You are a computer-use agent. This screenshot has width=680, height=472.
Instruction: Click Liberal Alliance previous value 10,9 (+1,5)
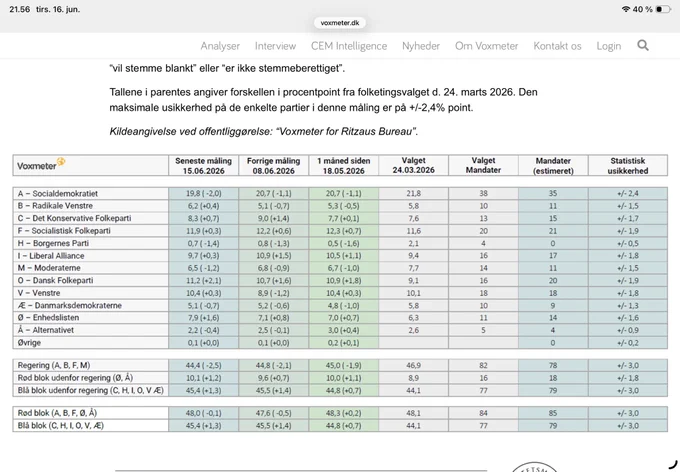click(x=274, y=256)
